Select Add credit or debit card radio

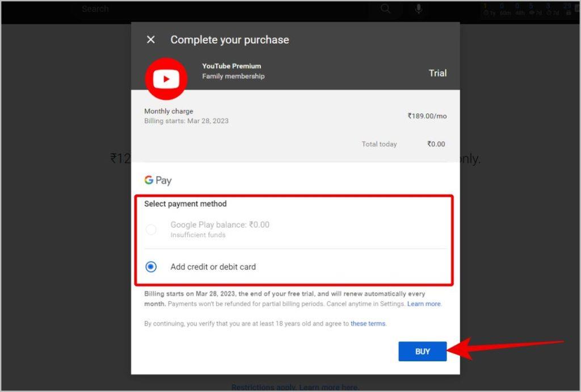151,267
